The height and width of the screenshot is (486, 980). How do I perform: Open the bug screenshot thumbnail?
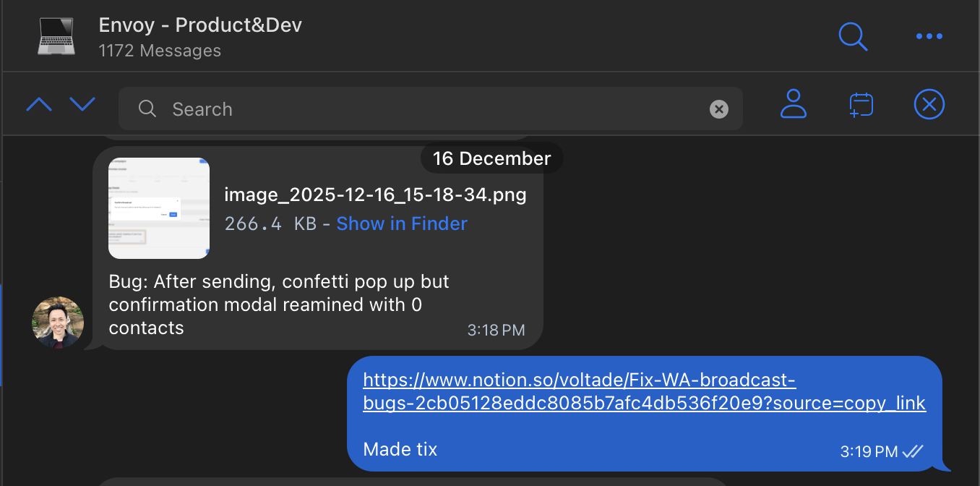pyautogui.click(x=158, y=208)
